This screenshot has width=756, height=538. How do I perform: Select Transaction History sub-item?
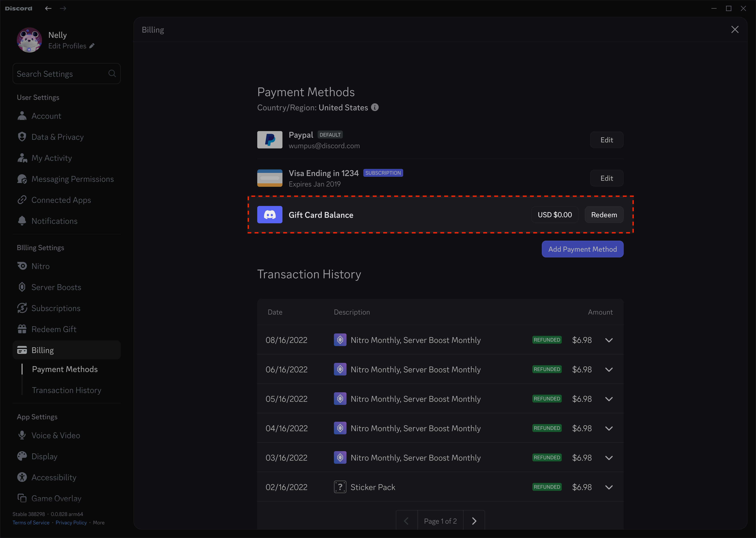click(66, 390)
